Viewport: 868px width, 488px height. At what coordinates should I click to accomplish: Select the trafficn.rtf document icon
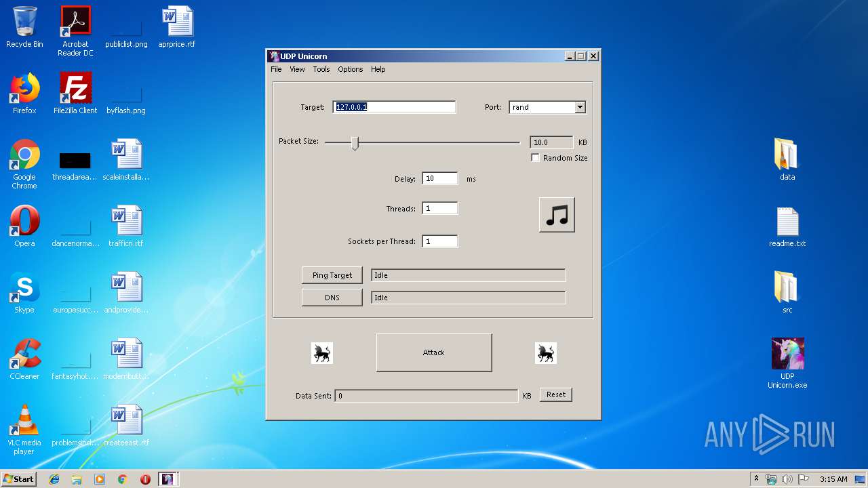126,226
